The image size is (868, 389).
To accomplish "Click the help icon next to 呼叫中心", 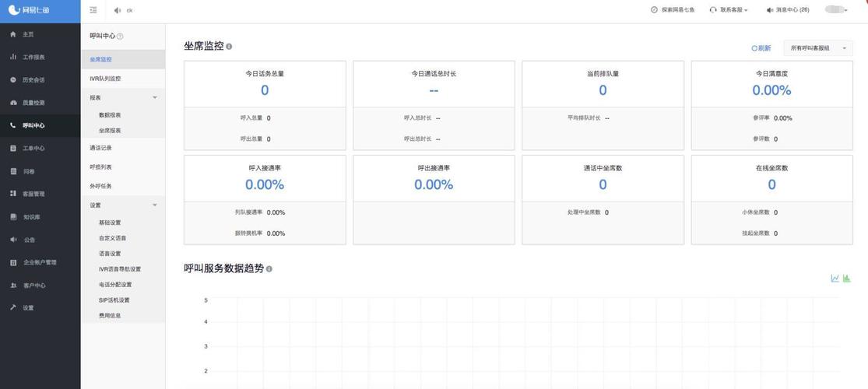I will [120, 36].
